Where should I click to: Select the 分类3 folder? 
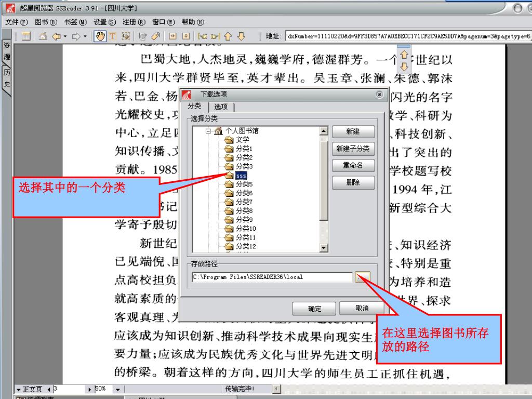pyautogui.click(x=244, y=166)
